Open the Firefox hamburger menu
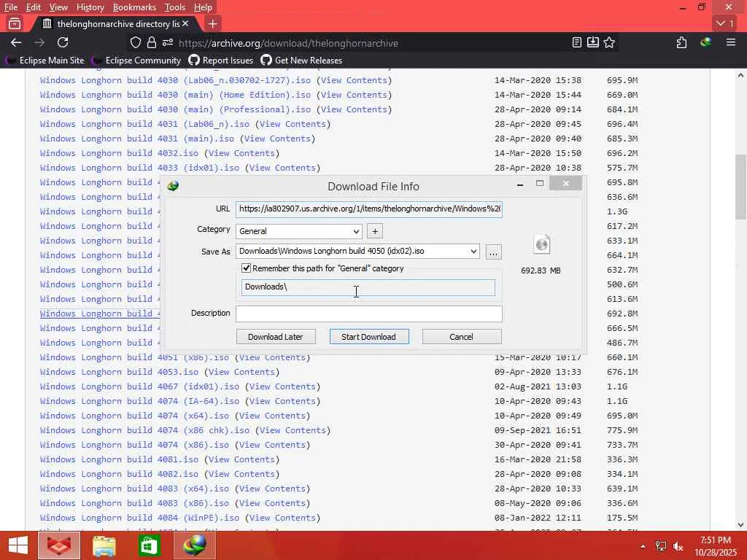The height and width of the screenshot is (560, 747). click(x=731, y=43)
